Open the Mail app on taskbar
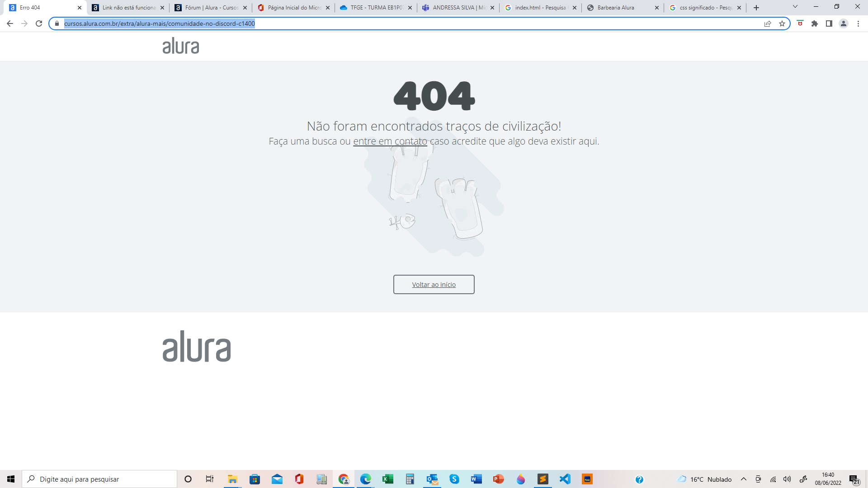 [x=277, y=479]
